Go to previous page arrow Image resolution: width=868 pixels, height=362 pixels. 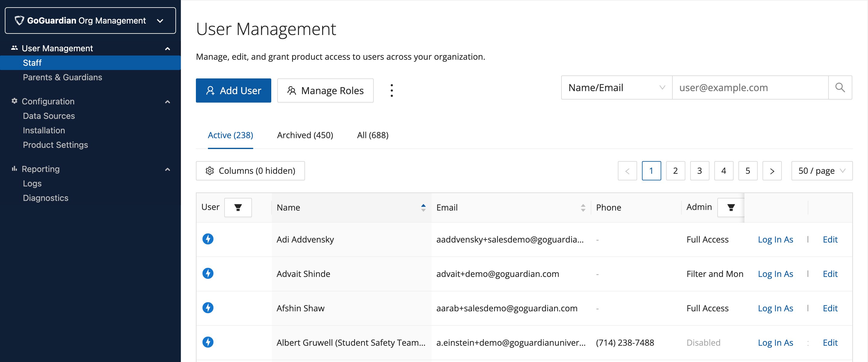[x=627, y=171]
